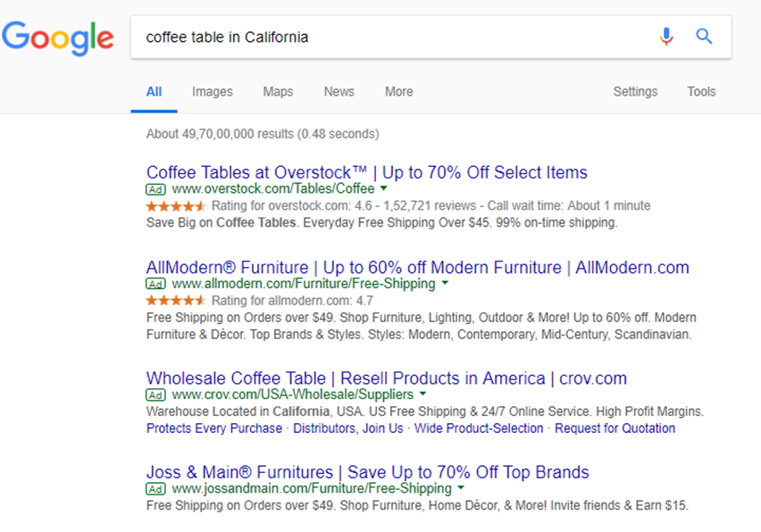Open Protects Every Purchase sitelink
761x532 pixels.
214,428
